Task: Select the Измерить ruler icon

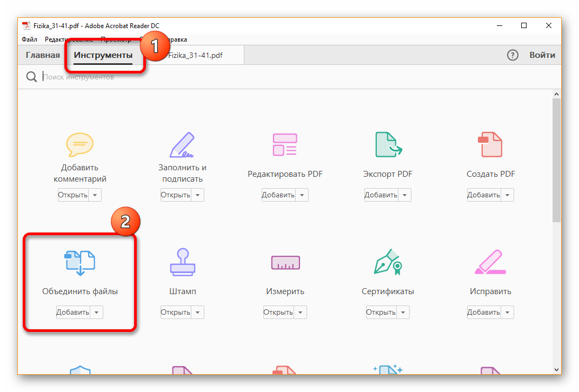Action: click(285, 263)
